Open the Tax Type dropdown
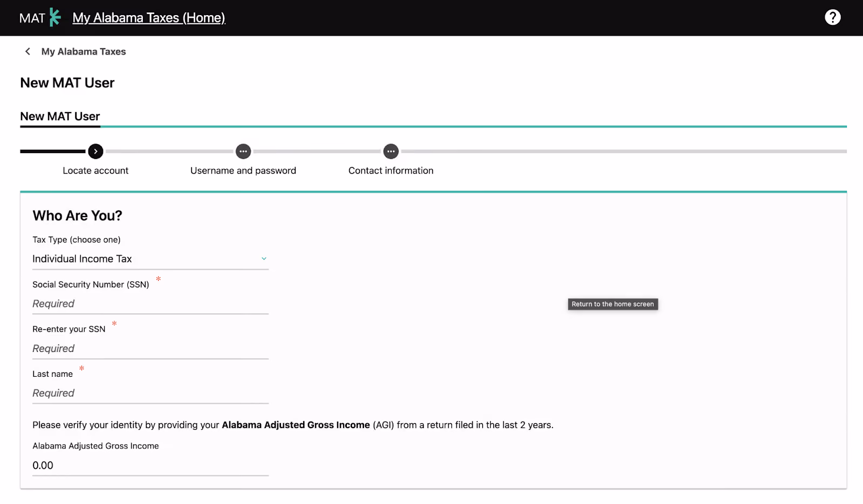The width and height of the screenshot is (863, 504). pos(150,259)
